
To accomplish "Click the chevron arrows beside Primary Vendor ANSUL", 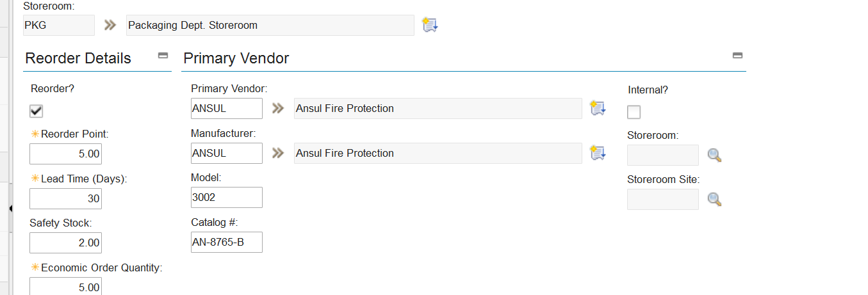I will (x=277, y=108).
